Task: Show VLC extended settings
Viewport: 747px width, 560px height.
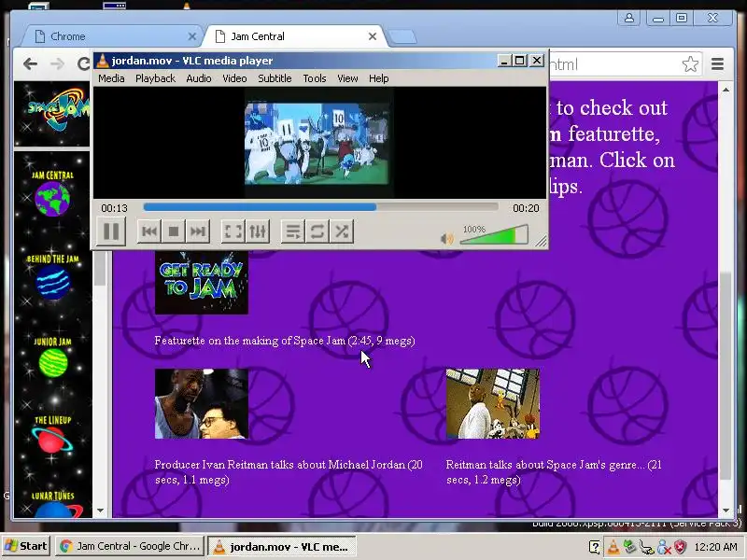Action: pos(258,231)
